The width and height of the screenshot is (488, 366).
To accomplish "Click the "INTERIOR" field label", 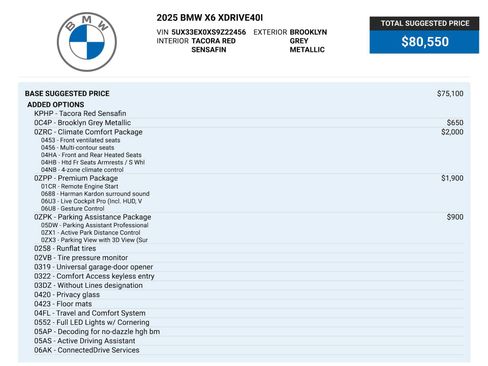I will [x=172, y=41].
